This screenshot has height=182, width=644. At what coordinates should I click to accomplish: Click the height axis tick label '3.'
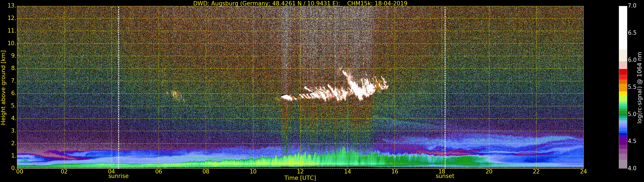tap(13, 131)
